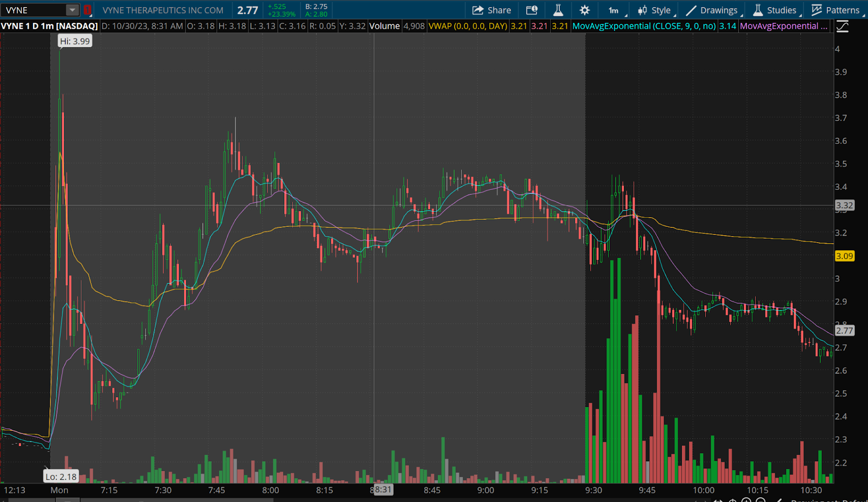This screenshot has height=502, width=868.
Task: Open the Studies menu
Action: coord(775,10)
